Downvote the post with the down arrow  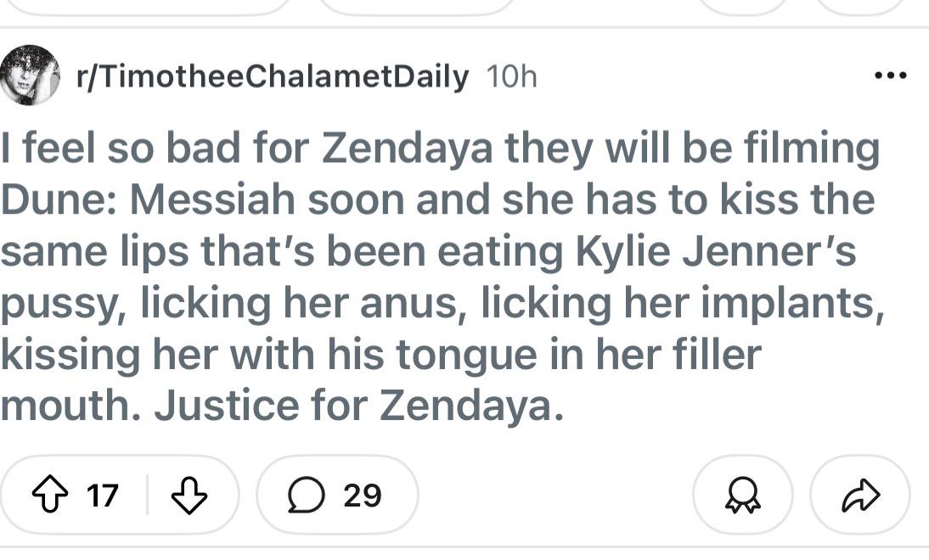tap(189, 495)
